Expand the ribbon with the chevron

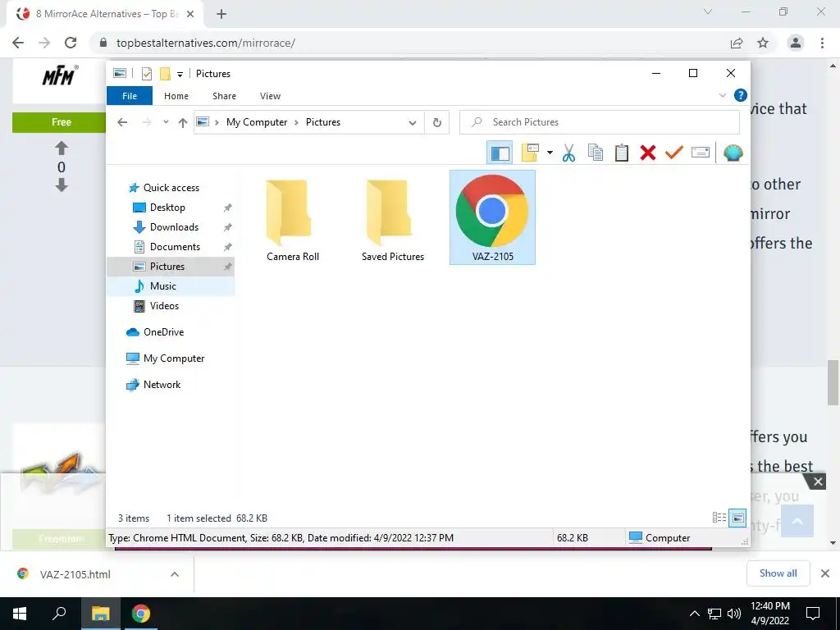(x=722, y=95)
